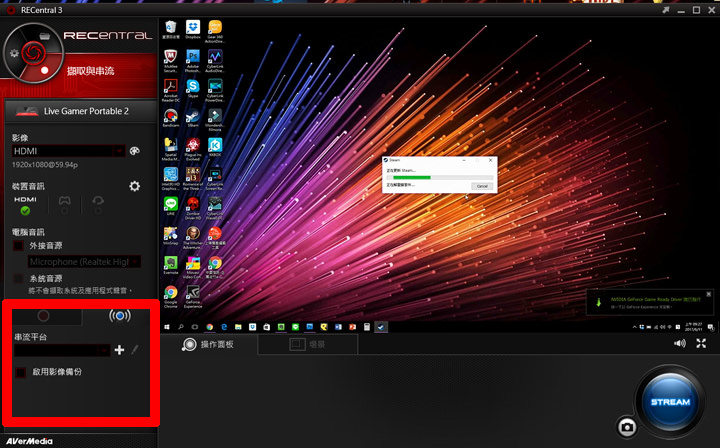720x448 pixels.
Task: Click the STREAM start button
Action: (x=669, y=401)
